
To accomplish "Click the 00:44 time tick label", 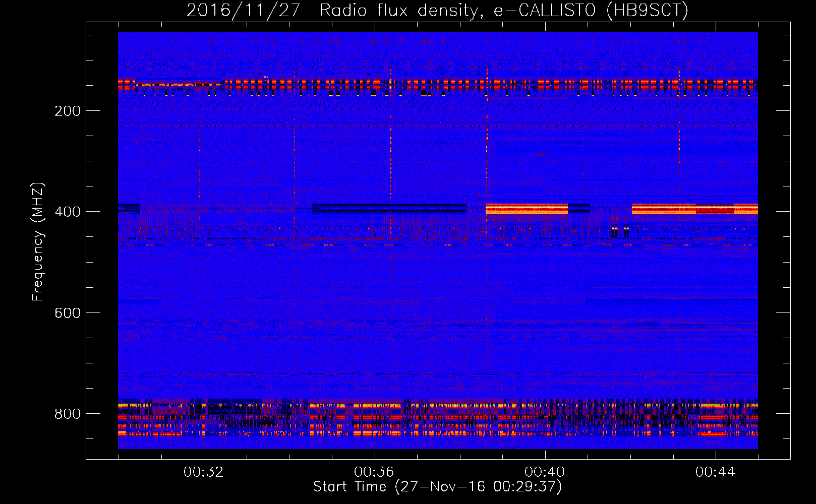I will (715, 472).
